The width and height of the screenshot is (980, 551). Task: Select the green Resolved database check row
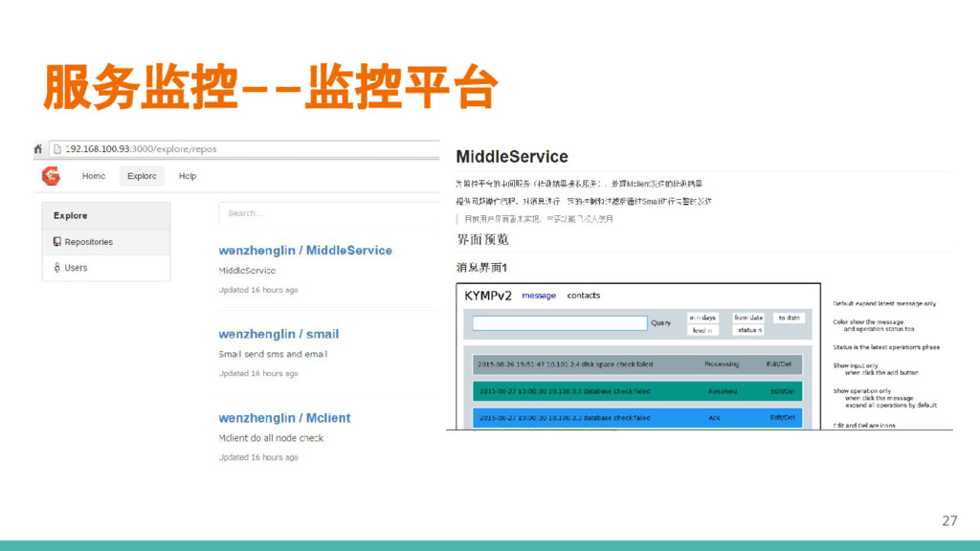click(x=636, y=391)
